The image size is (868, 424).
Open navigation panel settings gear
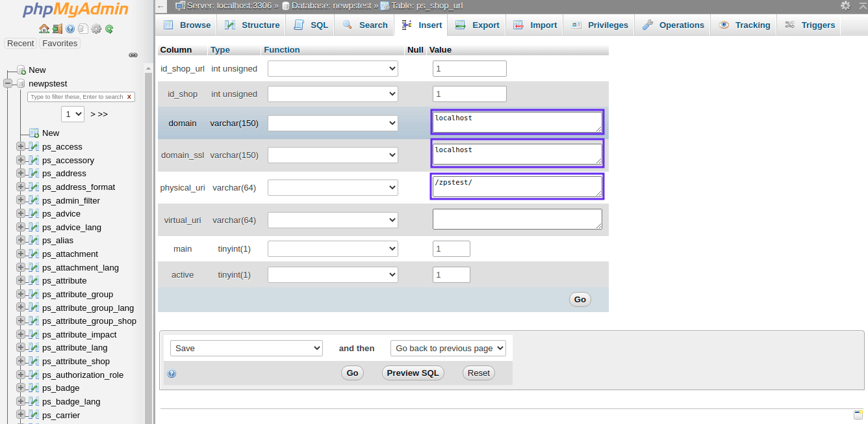click(96, 29)
